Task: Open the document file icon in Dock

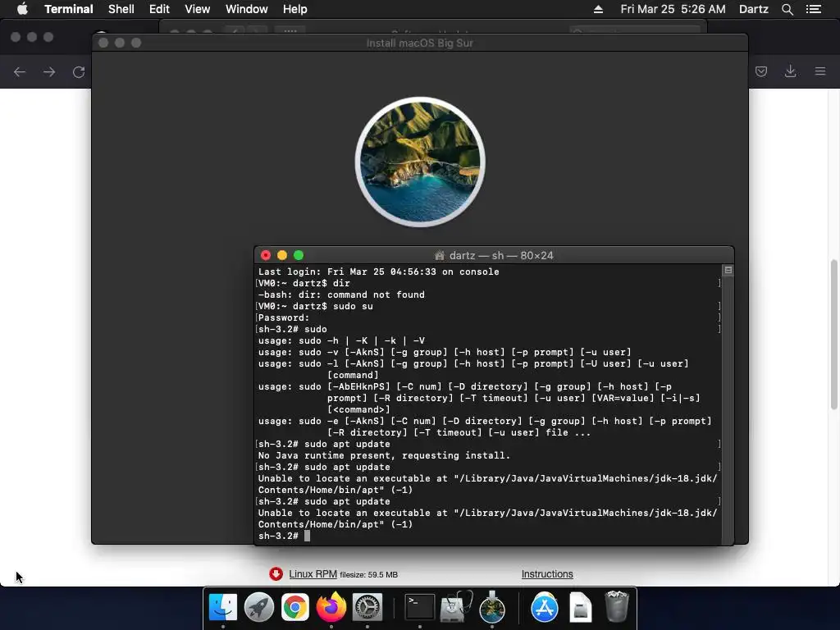Action: point(580,608)
